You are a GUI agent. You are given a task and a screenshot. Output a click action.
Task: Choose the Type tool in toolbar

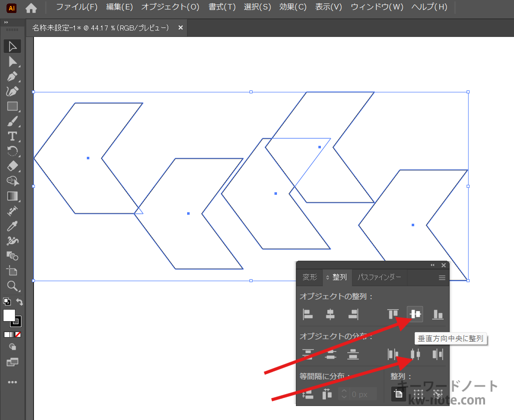pos(12,136)
